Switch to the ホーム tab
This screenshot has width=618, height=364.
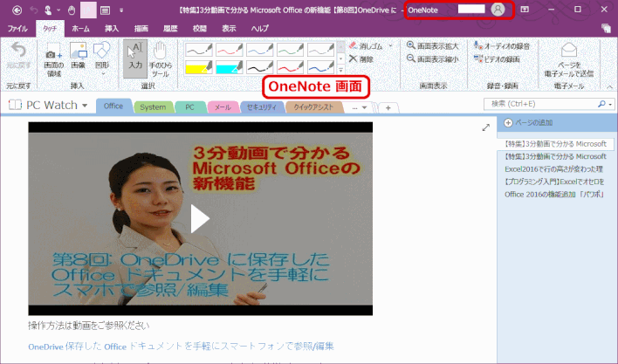click(81, 28)
